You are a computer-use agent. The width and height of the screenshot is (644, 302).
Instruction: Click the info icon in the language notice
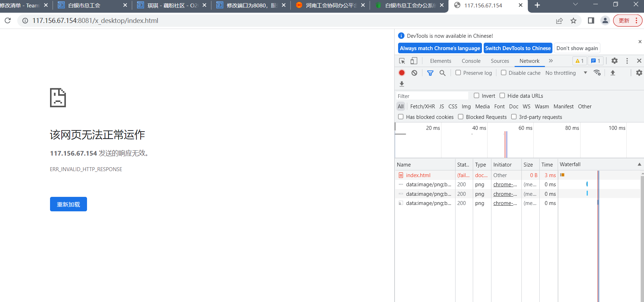point(401,36)
